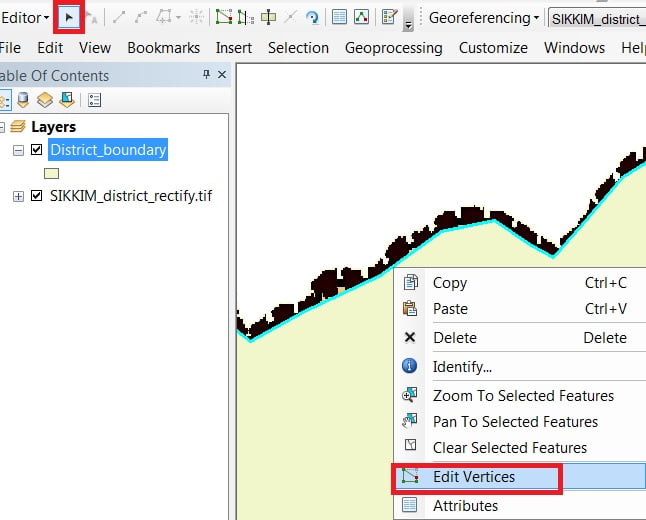Click the District_boundary symbol color swatch

click(x=51, y=173)
